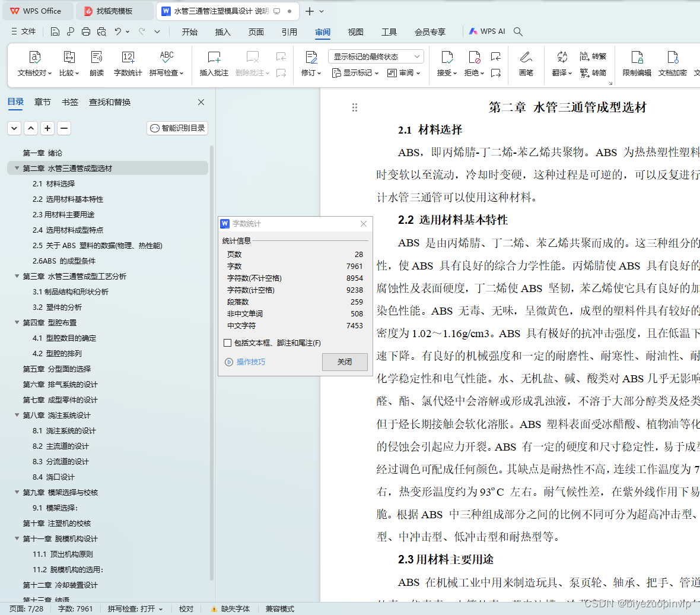Image resolution: width=700 pixels, height=615 pixels.
Task: Open the 引用 ribbon tab
Action: coord(289,31)
